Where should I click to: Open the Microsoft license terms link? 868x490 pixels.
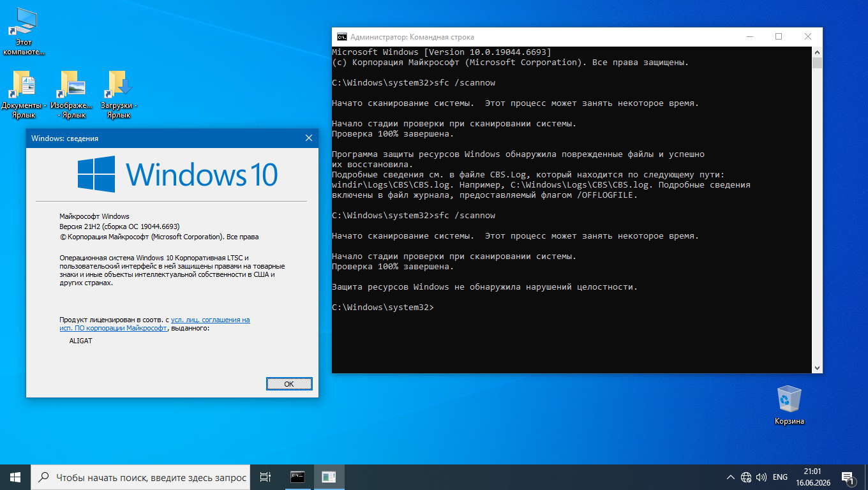pyautogui.click(x=155, y=324)
